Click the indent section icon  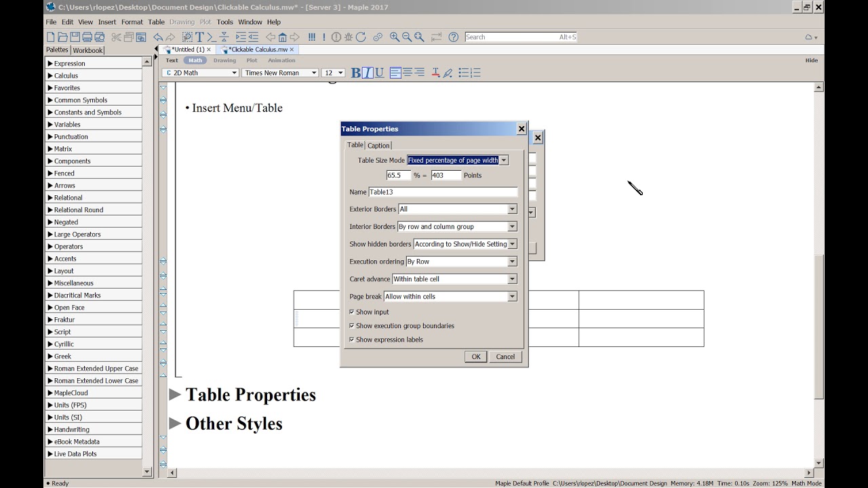241,37
